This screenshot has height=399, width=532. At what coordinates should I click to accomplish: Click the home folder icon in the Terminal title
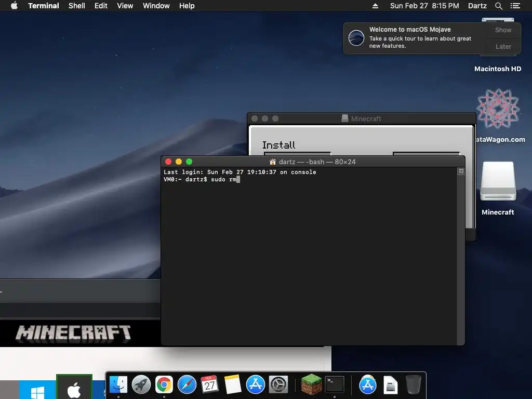272,162
